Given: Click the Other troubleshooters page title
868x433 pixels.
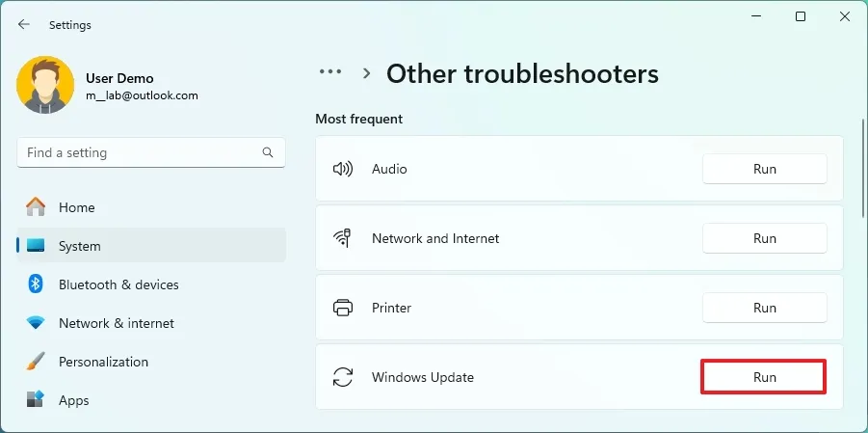Looking at the screenshot, I should click(x=522, y=73).
